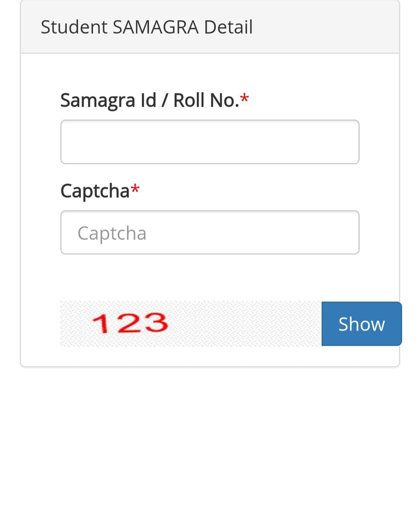The width and height of the screenshot is (420, 512).
Task: Click the word Detail in panel header
Action: tap(228, 27)
